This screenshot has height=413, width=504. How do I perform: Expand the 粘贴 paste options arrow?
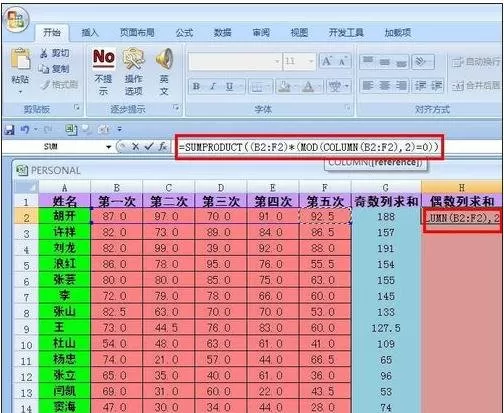click(20, 91)
